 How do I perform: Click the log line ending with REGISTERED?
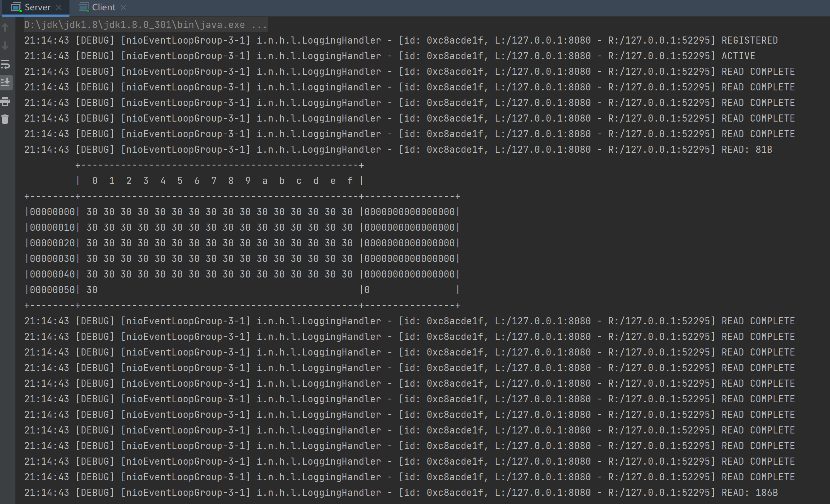400,40
